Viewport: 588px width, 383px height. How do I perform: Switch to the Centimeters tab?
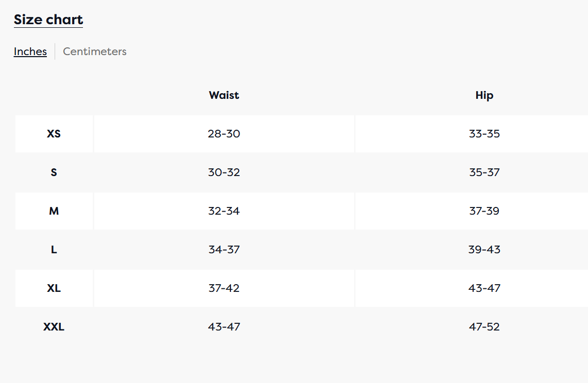click(94, 51)
